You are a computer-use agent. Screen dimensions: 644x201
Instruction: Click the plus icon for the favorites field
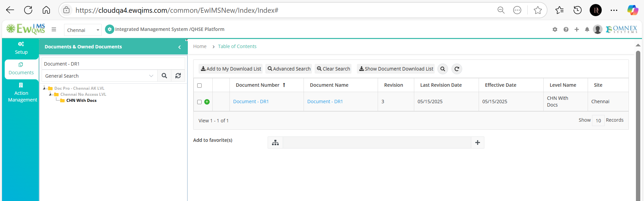(x=478, y=143)
